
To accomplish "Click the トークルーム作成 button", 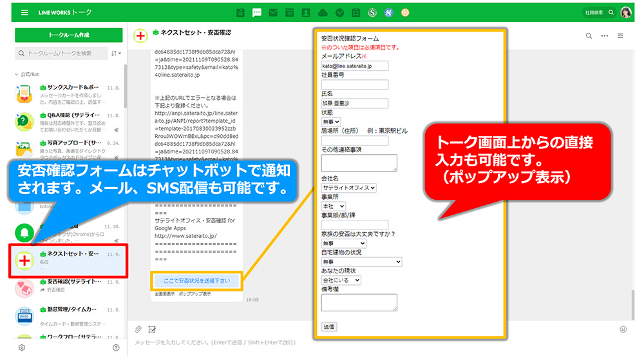I will tap(69, 35).
